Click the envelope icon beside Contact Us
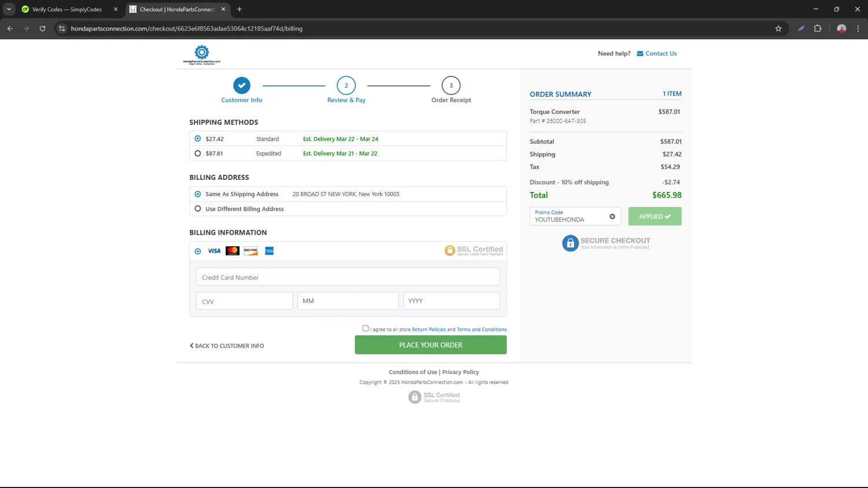 [640, 54]
